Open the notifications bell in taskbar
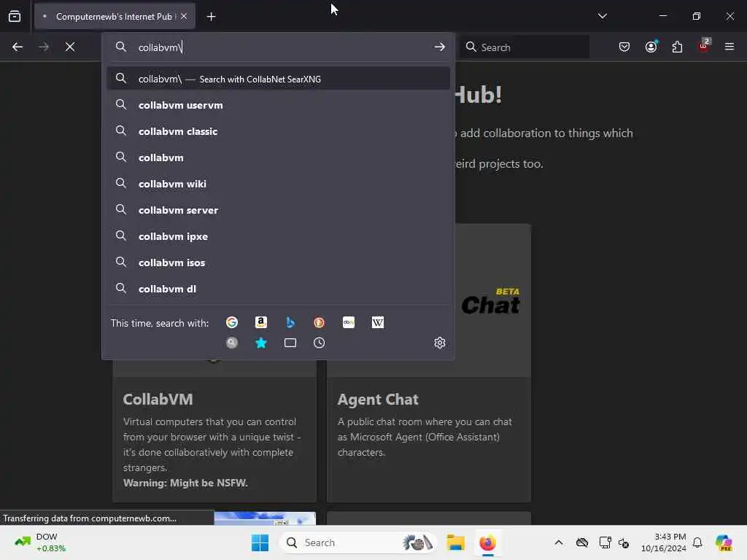Screen dimensions: 747x560 [x=697, y=542]
